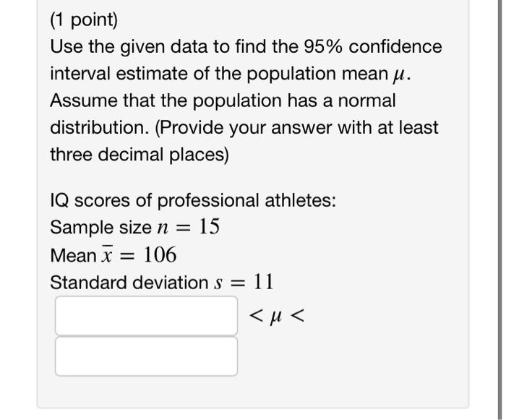
Task: Click the μ symbol after "population mean"
Action: point(398,75)
